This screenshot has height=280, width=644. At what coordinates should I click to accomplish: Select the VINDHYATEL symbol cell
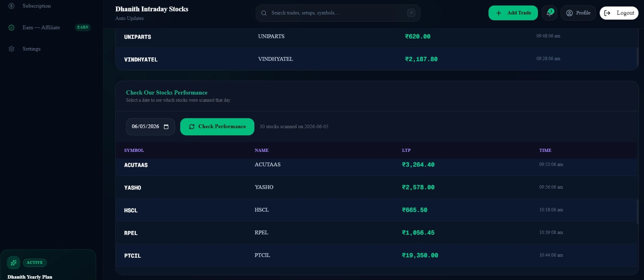point(141,59)
